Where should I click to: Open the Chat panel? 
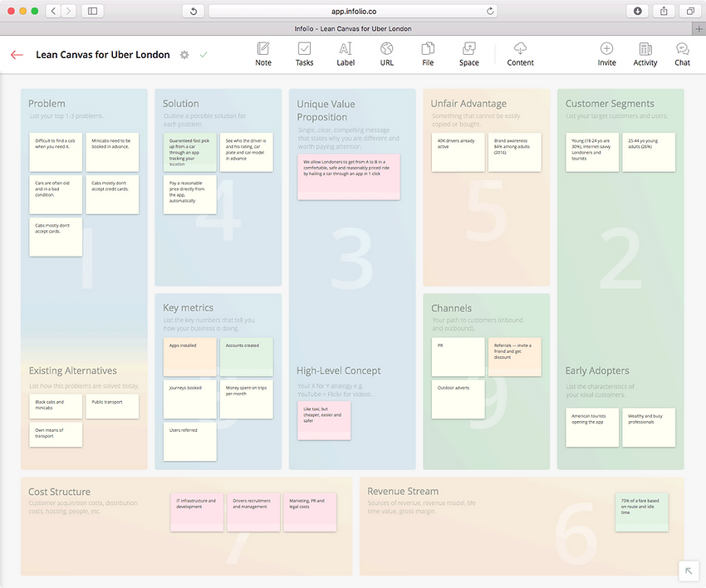[x=682, y=54]
